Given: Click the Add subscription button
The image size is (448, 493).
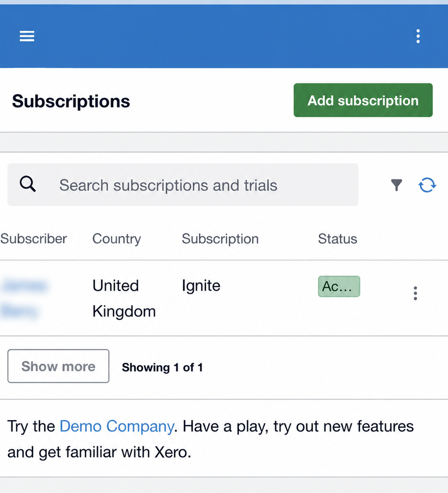Looking at the screenshot, I should [x=363, y=100].
